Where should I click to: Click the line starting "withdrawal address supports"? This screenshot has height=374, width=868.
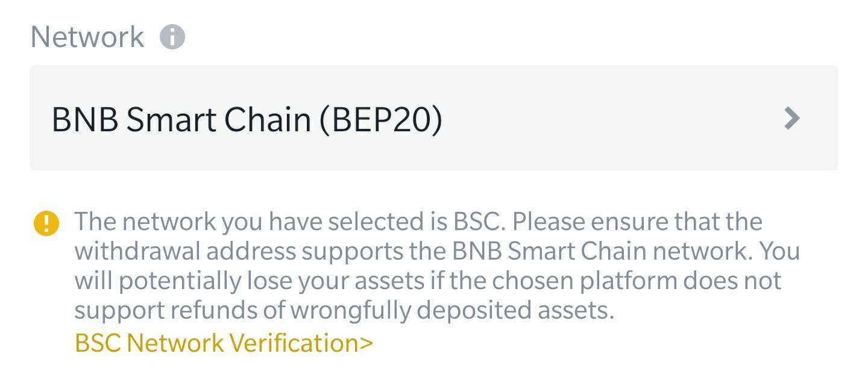coord(437,251)
